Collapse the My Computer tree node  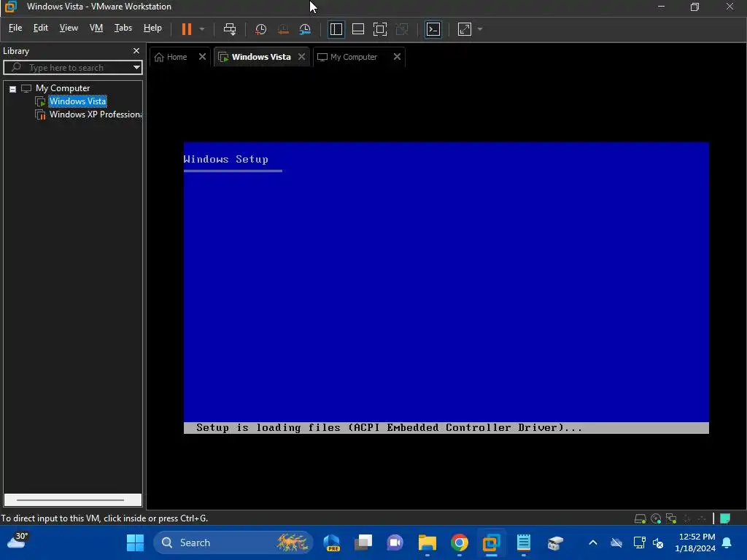point(13,89)
